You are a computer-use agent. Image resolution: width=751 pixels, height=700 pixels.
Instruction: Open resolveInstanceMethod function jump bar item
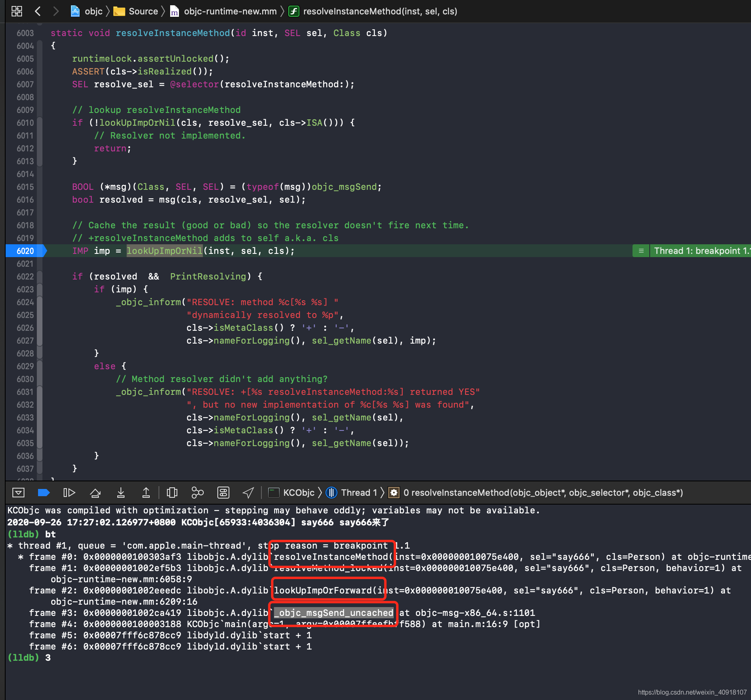click(x=373, y=11)
